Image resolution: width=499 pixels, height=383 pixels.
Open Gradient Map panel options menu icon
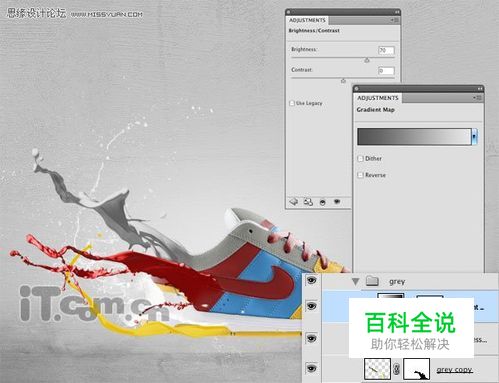pos(477,98)
